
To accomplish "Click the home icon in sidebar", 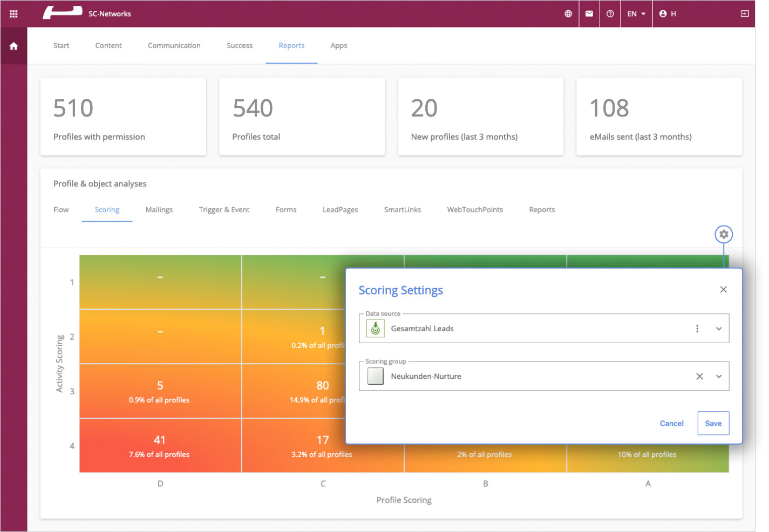I will click(x=13, y=46).
